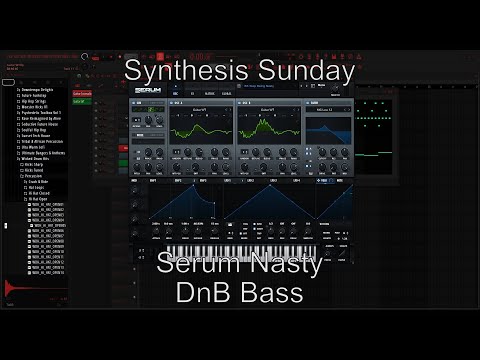Go to next OSC A wavetable arrow
Screen dimensions: 480x360
click(230, 110)
